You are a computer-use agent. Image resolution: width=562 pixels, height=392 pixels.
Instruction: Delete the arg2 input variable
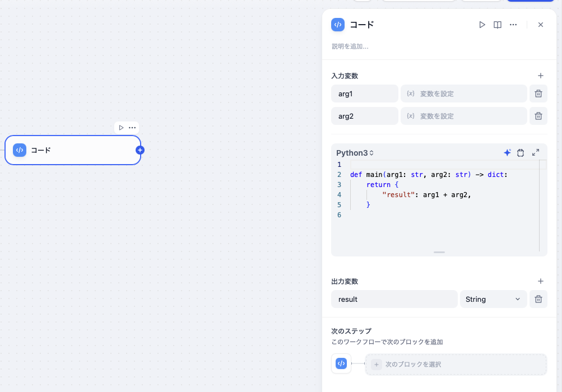[538, 116]
